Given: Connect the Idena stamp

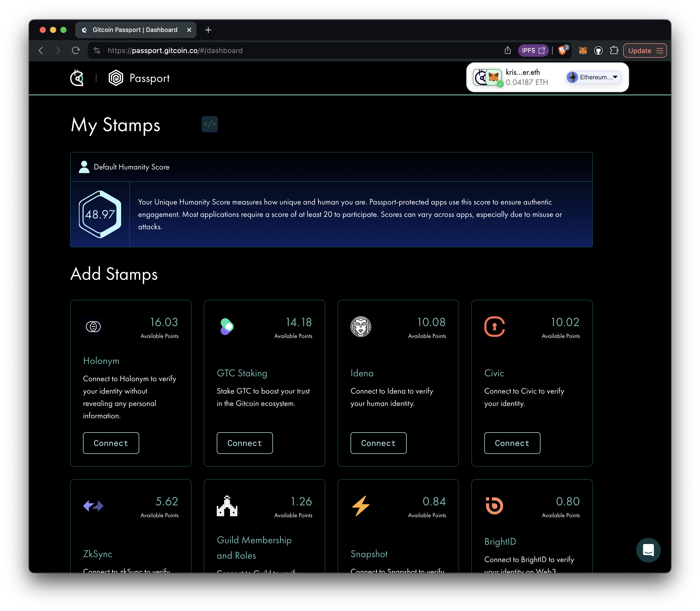Looking at the screenshot, I should pyautogui.click(x=378, y=443).
